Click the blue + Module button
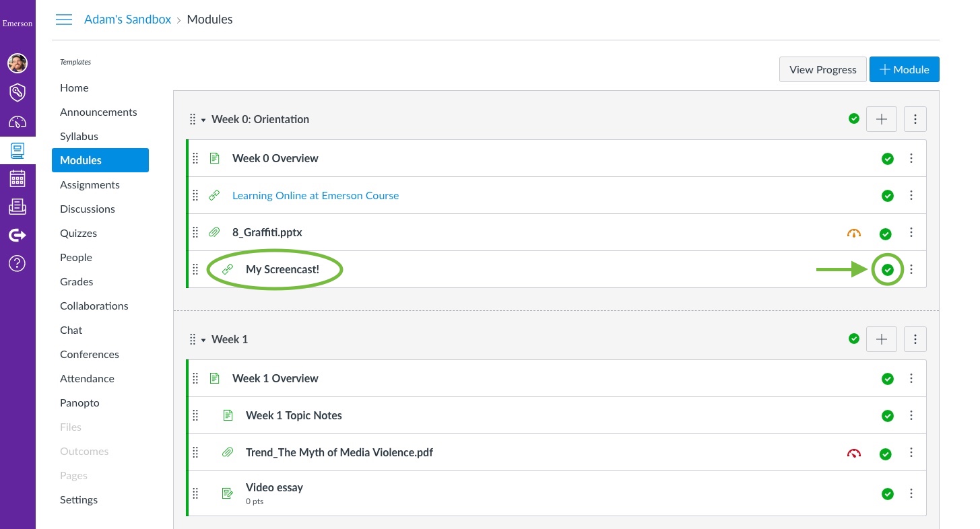The height and width of the screenshot is (529, 980). point(905,69)
